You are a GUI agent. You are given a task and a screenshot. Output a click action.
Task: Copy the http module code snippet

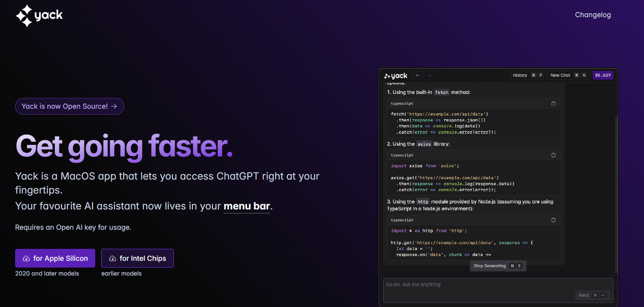(x=553, y=220)
